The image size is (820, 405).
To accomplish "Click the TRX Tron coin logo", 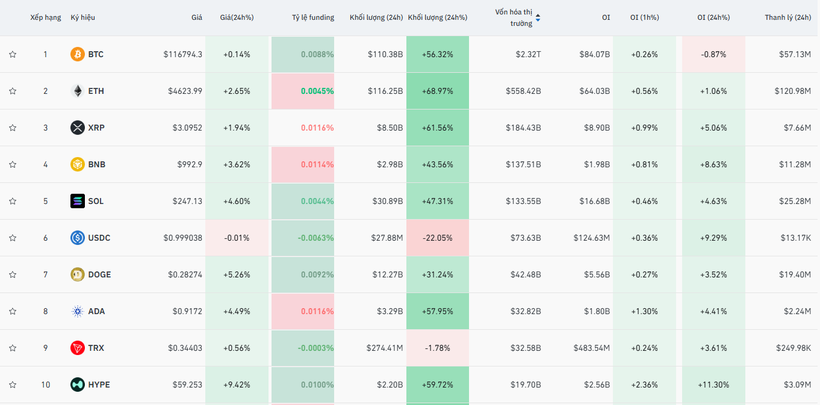I will tap(77, 348).
